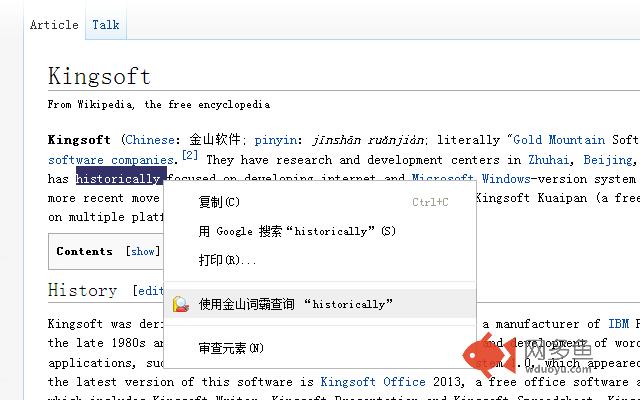The image size is (640, 400).
Task: Click the highlighted word "historically"
Action: pyautogui.click(x=118, y=179)
